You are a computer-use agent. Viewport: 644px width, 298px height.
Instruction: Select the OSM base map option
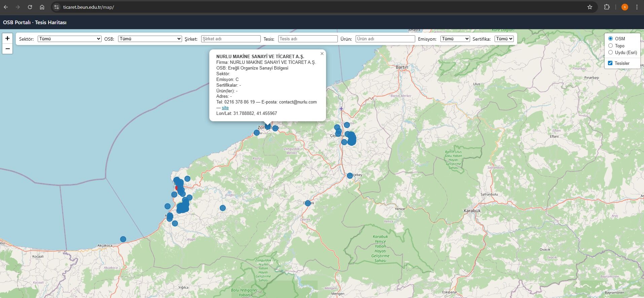(610, 39)
